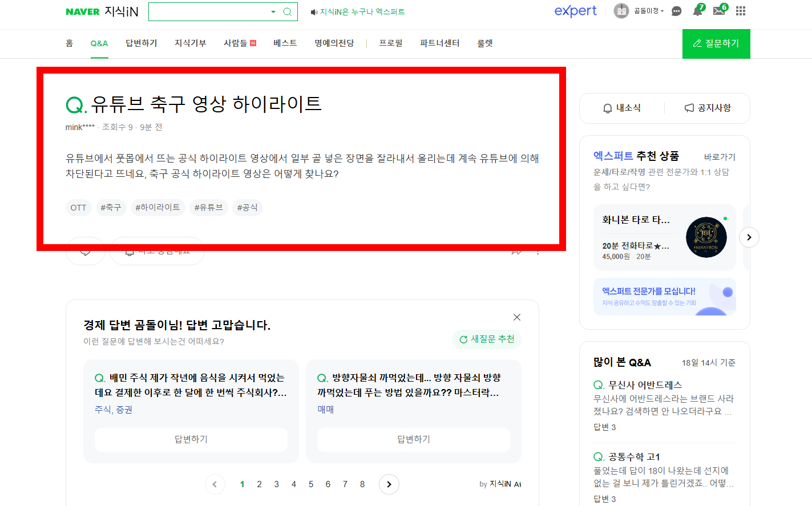Open the 파트너센터 menu item

point(439,43)
